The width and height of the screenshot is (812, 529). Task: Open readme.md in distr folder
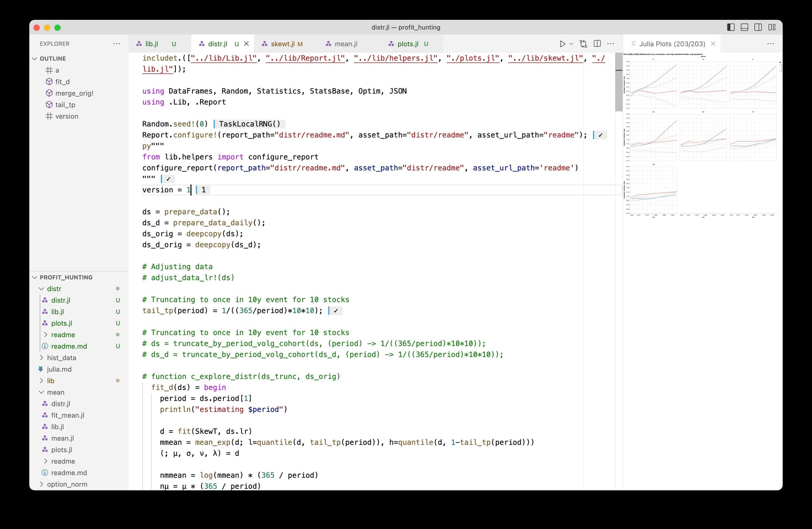(x=79, y=346)
